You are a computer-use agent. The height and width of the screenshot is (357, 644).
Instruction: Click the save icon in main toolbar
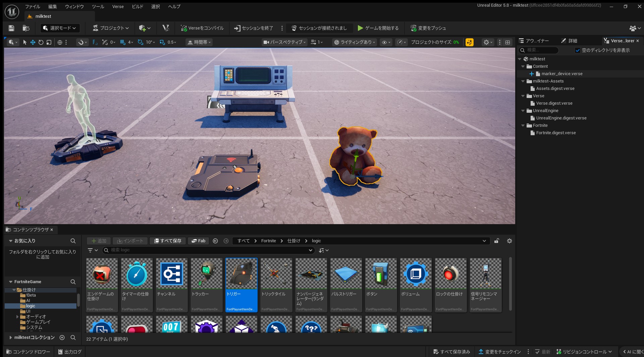point(11,28)
